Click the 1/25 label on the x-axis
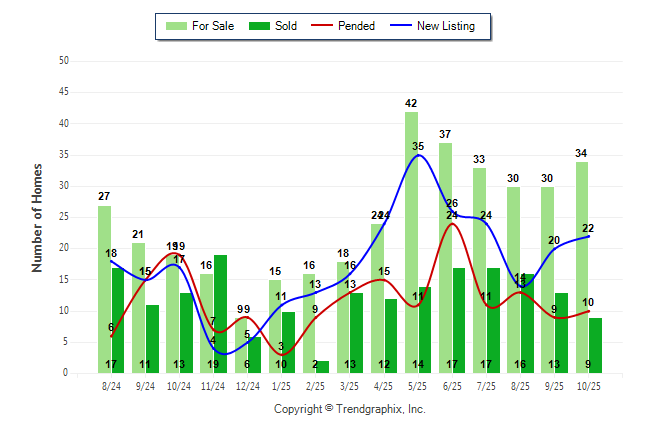Screen dimensions: 646x434 coord(281,385)
